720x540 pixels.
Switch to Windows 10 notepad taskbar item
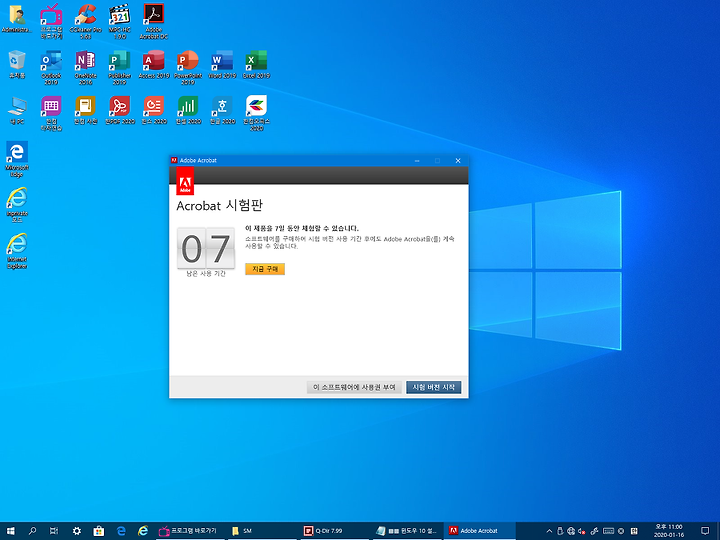coord(407,531)
